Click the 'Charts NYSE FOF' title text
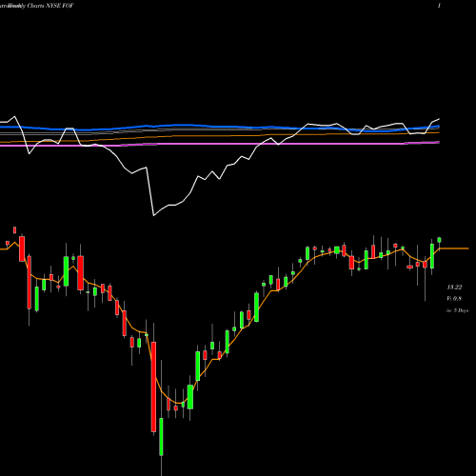 point(50,6)
